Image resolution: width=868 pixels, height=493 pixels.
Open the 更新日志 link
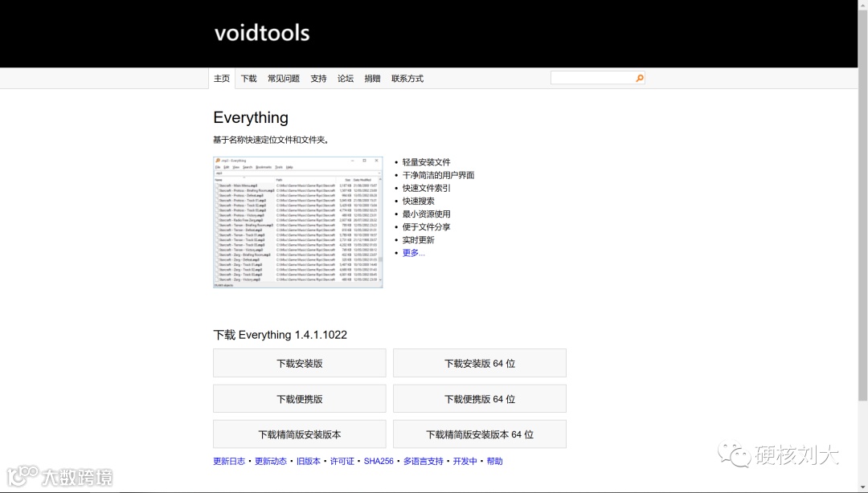pyautogui.click(x=229, y=461)
